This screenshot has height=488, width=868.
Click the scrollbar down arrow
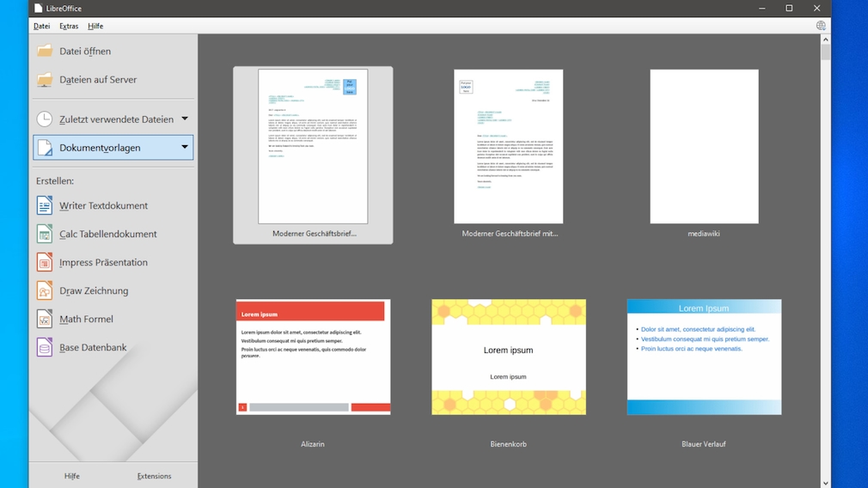click(825, 482)
